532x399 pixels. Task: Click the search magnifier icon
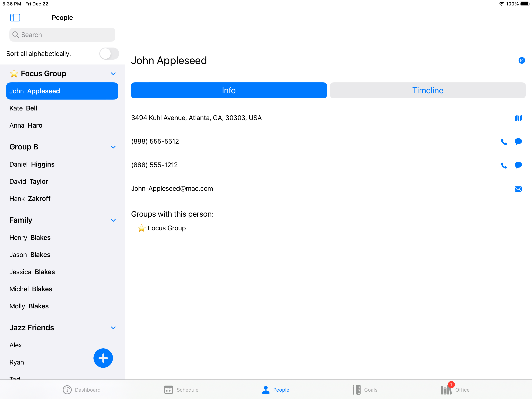(x=15, y=35)
